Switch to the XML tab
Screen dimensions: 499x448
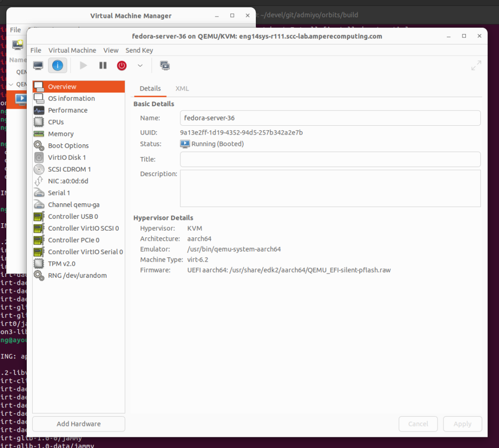182,89
